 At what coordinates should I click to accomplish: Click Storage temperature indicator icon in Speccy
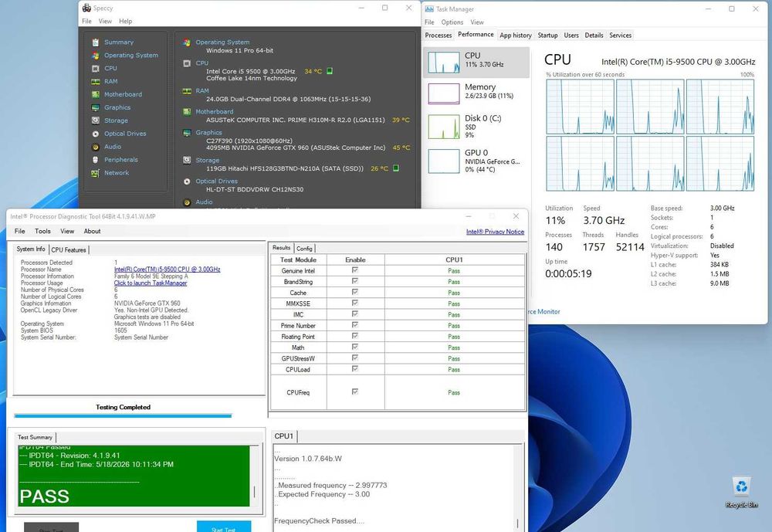396,168
